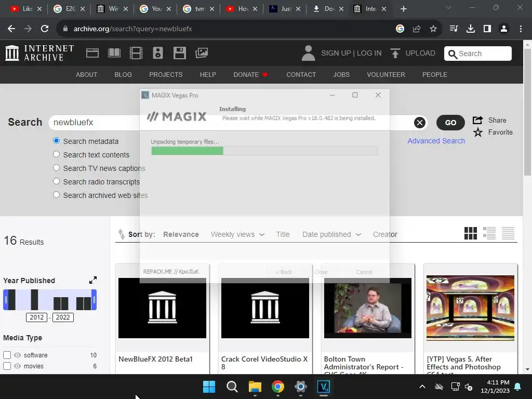Click the user avatar icon by Sign Up
532x399 pixels.
click(x=308, y=54)
